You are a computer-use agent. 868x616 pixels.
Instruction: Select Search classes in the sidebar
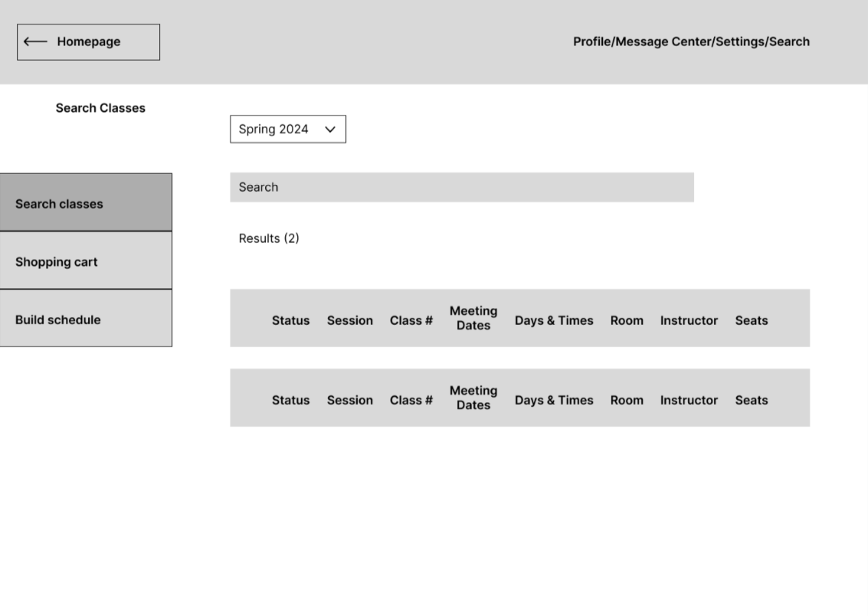point(86,203)
